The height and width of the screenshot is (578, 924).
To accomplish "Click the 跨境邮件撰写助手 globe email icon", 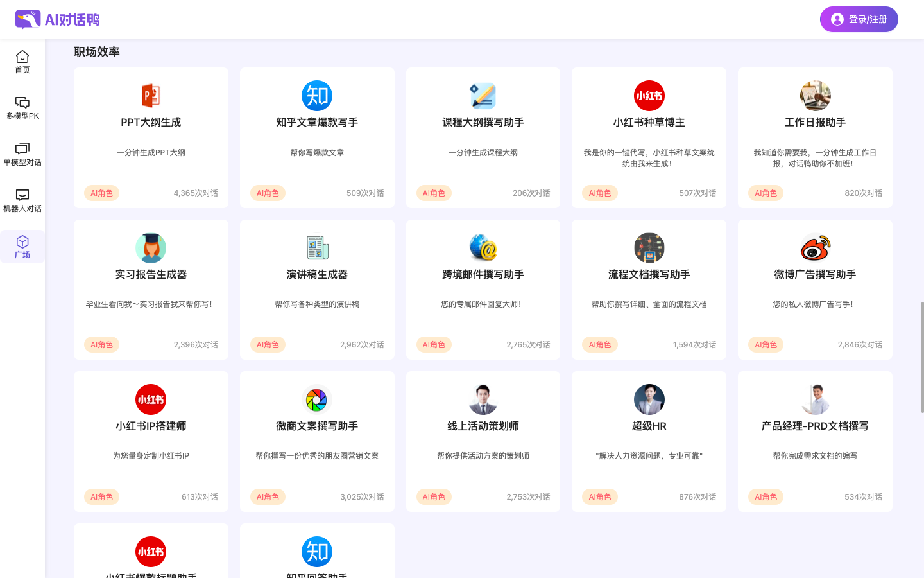I will [483, 248].
